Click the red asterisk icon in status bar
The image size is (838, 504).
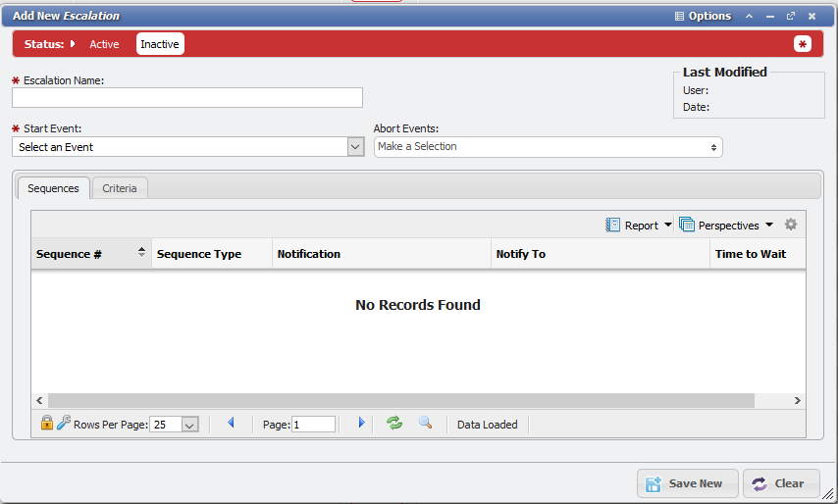[803, 44]
